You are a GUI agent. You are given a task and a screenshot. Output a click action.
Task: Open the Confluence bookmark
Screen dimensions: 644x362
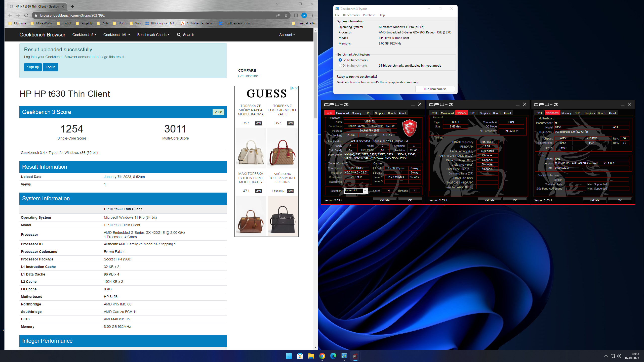235,23
